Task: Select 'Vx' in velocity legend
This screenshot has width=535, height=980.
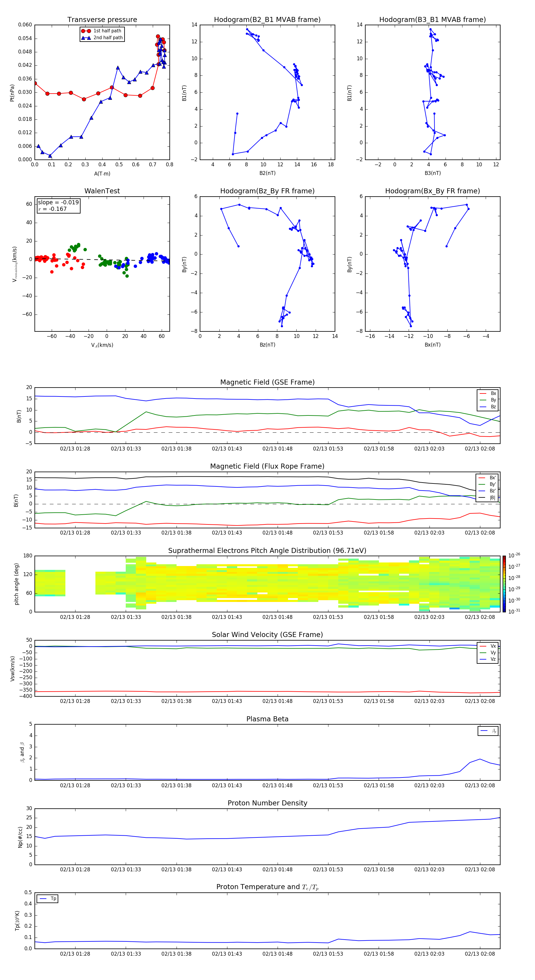Action: click(x=488, y=646)
